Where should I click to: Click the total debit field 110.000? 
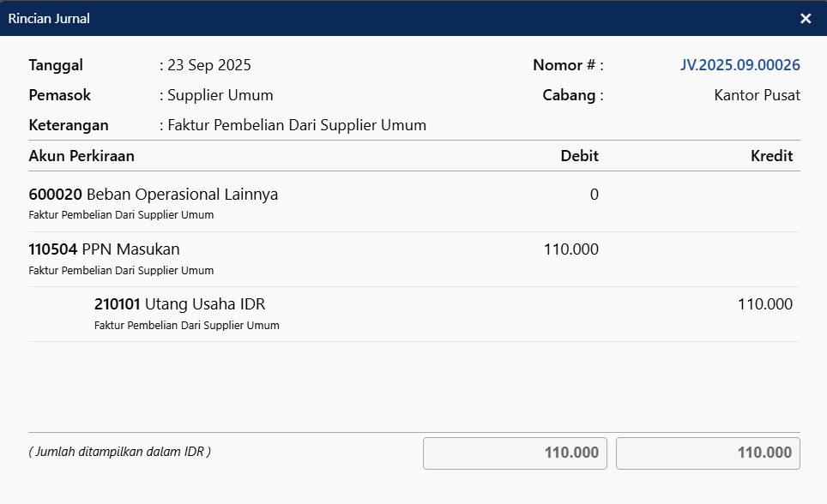(x=515, y=453)
